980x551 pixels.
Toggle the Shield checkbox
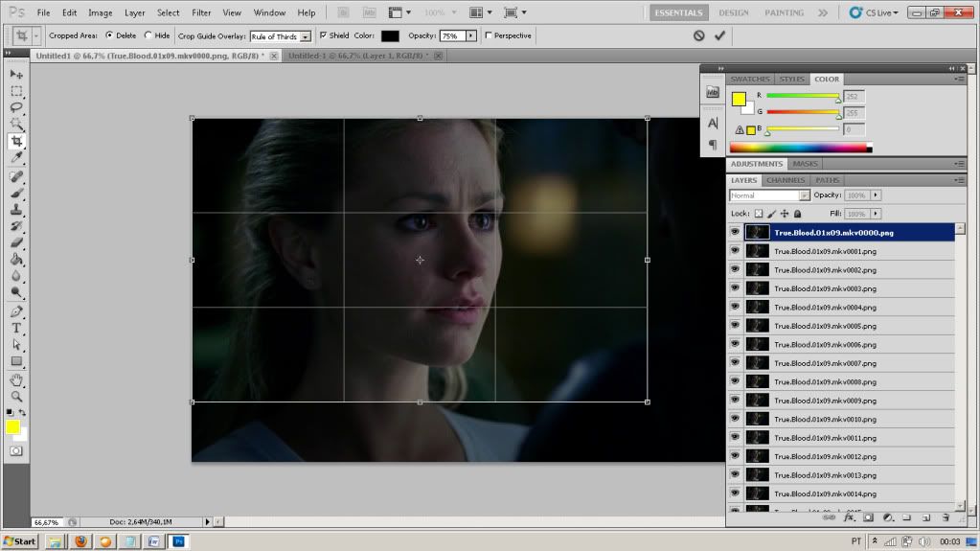click(323, 35)
